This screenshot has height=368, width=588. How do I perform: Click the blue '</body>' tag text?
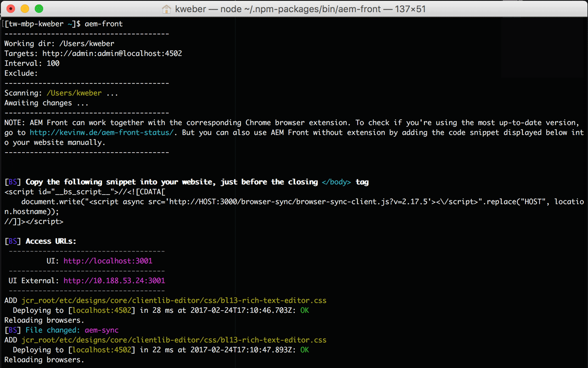click(x=337, y=182)
